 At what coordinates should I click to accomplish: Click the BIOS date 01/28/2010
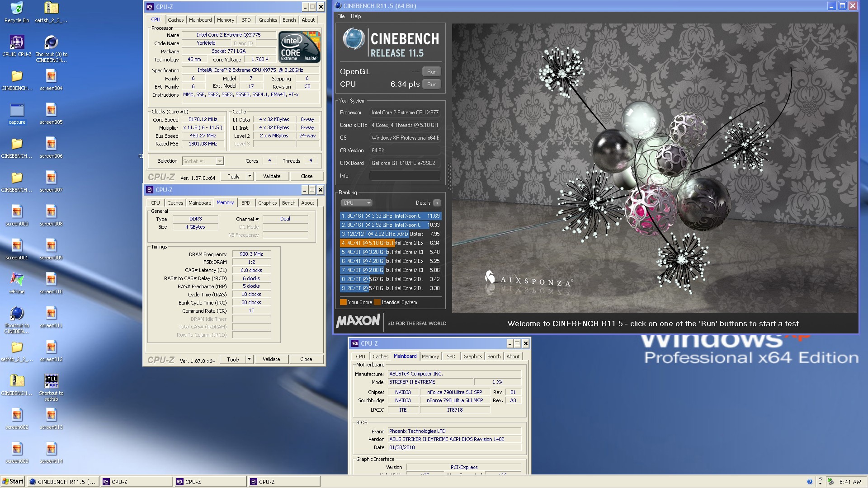coord(454,448)
